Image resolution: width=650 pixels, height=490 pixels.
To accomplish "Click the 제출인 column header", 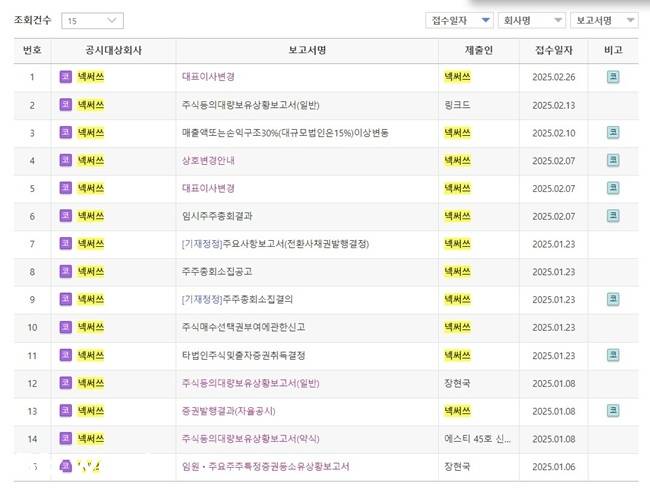I will point(479,50).
